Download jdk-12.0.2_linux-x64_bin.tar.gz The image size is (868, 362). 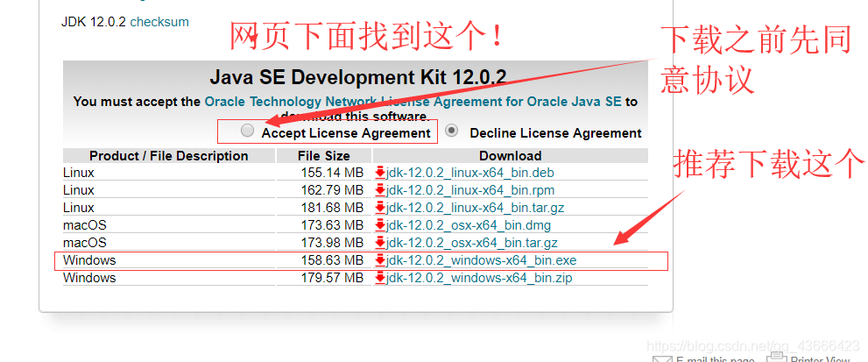pos(475,208)
